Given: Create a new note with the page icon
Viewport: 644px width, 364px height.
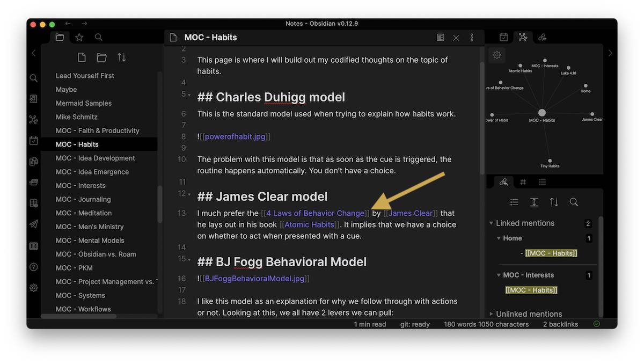Looking at the screenshot, I should (x=82, y=57).
